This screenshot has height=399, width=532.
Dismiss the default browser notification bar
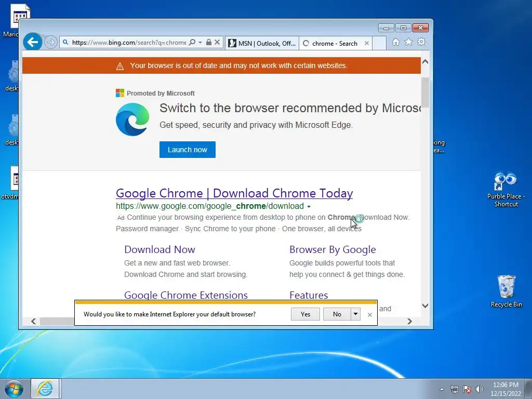tap(370, 315)
